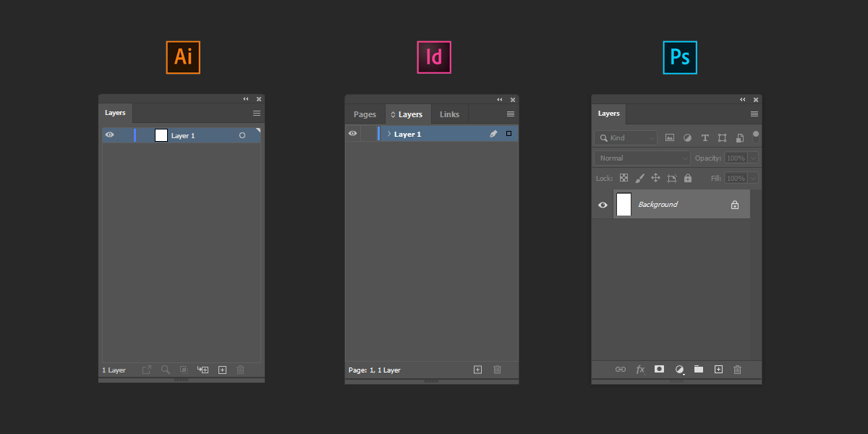Image resolution: width=868 pixels, height=434 pixels.
Task: Click Illustrator Layer 1 thumbnail
Action: tap(161, 135)
